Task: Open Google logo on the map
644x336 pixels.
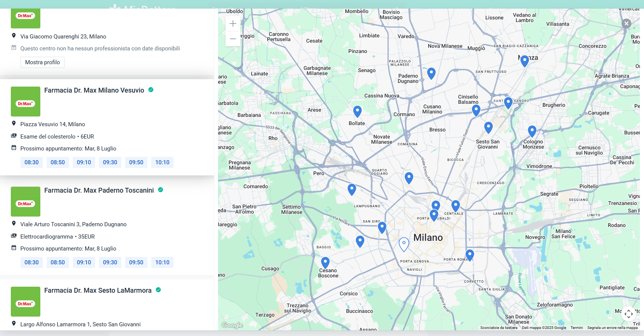Action: pos(232,325)
